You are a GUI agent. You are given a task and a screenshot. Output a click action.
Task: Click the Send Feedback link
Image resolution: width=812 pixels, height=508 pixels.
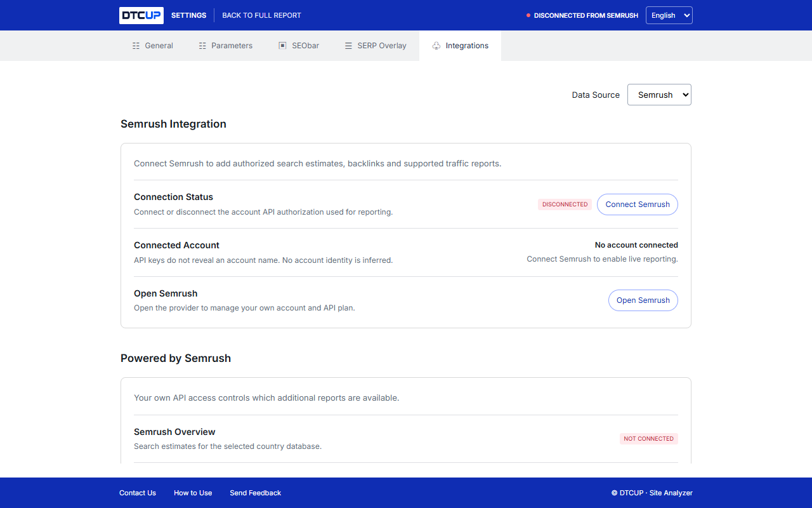(x=256, y=493)
